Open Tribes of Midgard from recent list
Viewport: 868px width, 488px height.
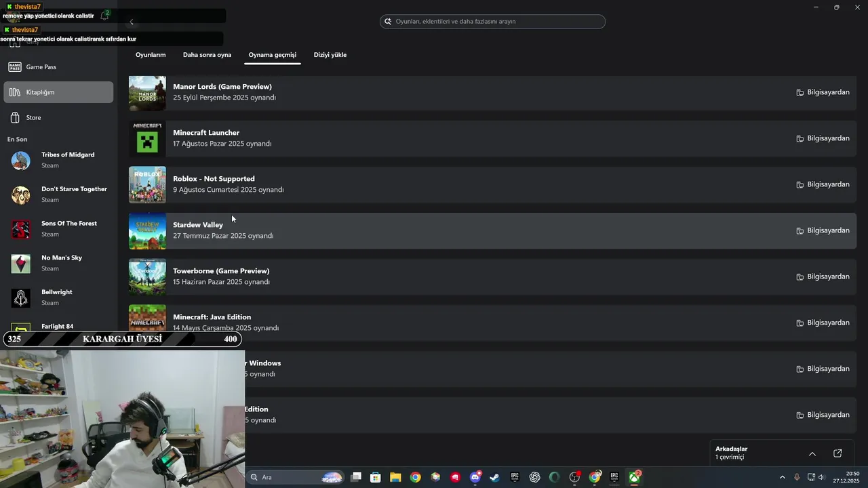click(58, 160)
